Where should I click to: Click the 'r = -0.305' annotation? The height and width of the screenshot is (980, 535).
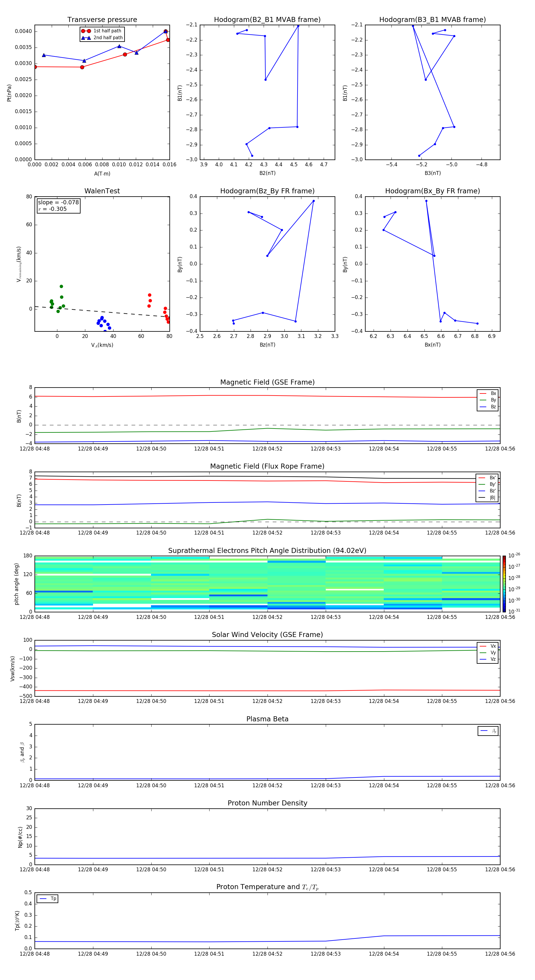(52, 209)
